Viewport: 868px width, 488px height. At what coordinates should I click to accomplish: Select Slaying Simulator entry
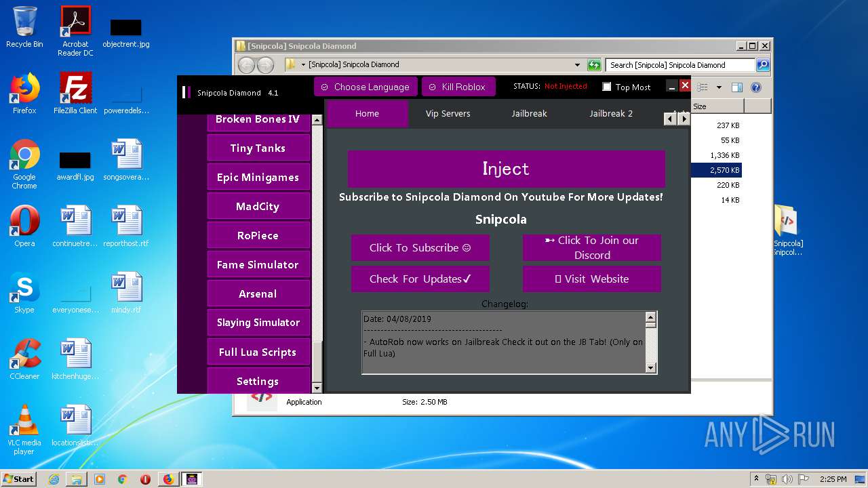(x=258, y=323)
